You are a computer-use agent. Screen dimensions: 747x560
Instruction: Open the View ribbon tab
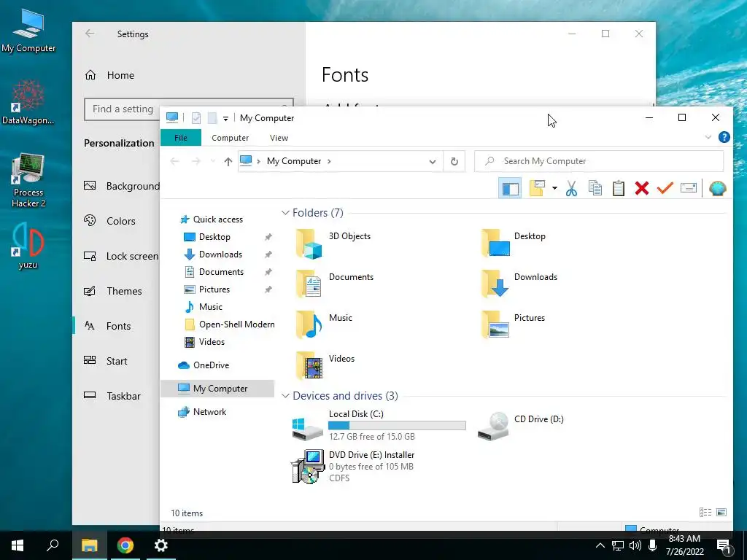(x=279, y=138)
